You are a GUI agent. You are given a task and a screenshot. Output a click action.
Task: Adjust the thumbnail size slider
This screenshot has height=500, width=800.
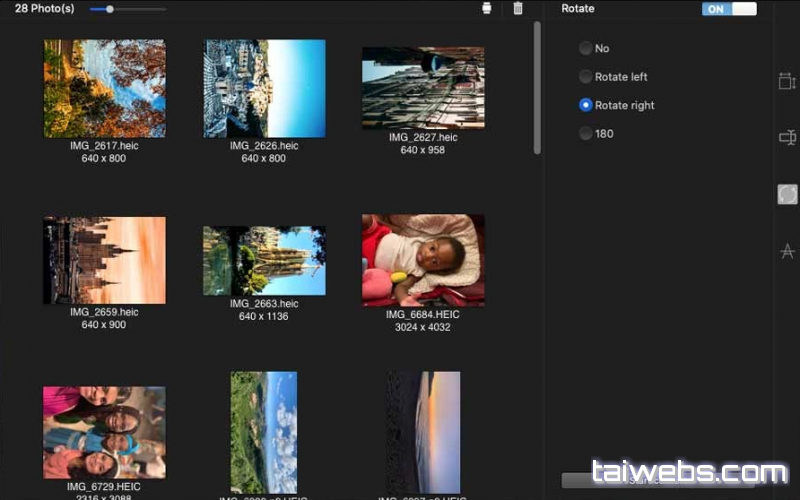110,9
